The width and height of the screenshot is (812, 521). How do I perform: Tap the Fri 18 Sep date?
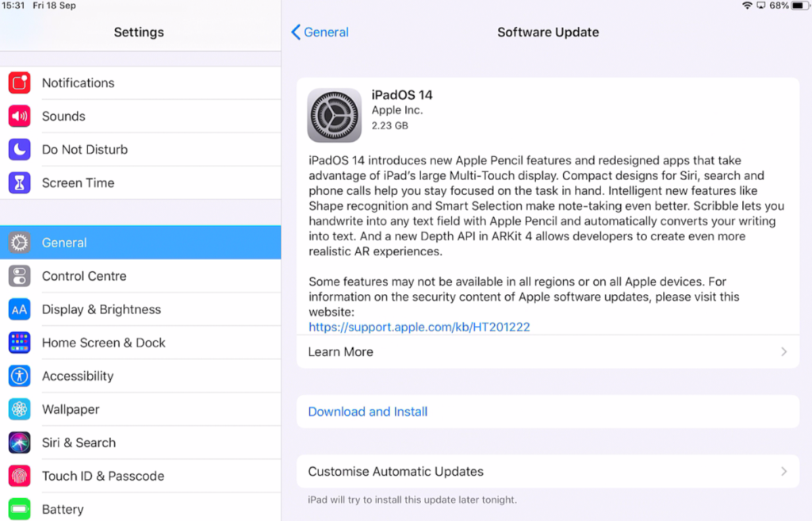click(55, 6)
